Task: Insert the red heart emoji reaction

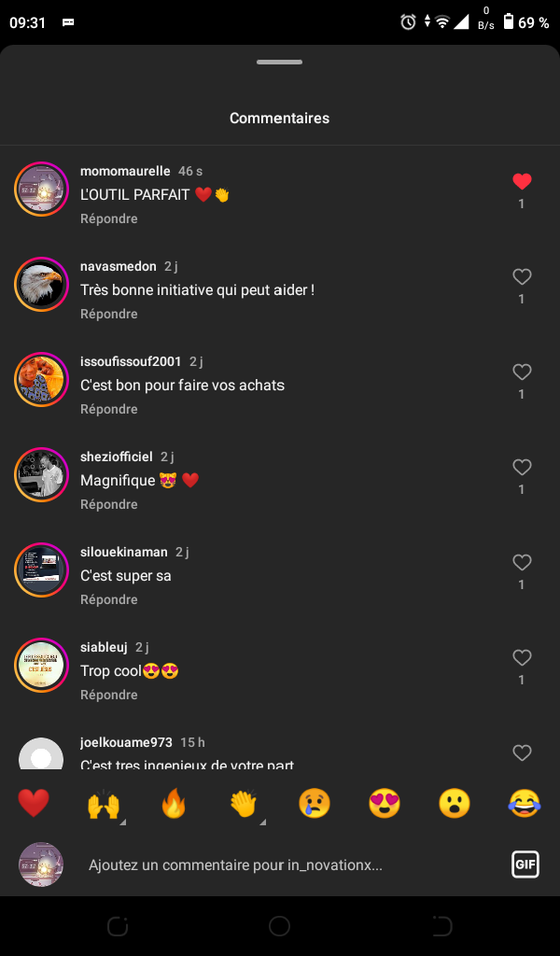Action: pyautogui.click(x=34, y=803)
